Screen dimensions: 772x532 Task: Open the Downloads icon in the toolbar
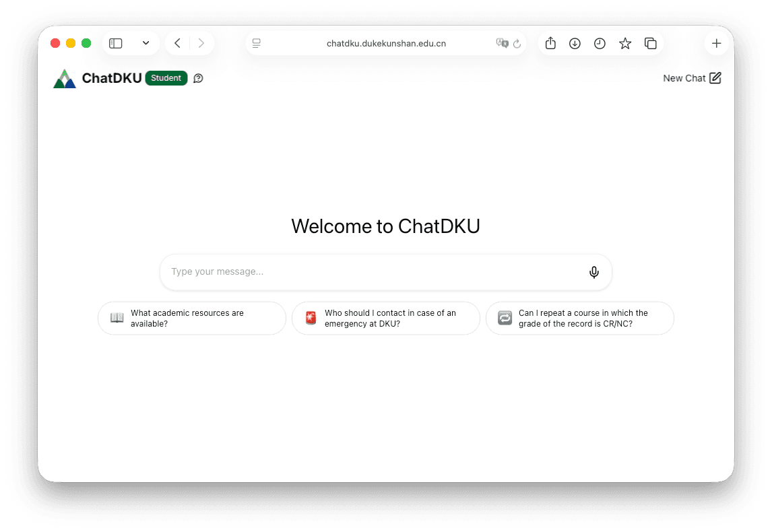(575, 42)
